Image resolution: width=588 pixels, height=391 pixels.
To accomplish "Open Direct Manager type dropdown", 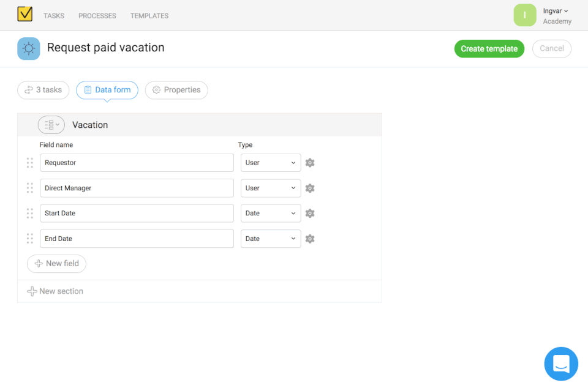I will coord(270,188).
